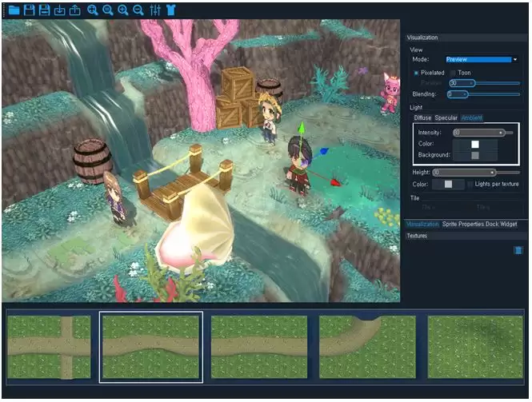Click the import tray icon with down arrow

[60, 10]
